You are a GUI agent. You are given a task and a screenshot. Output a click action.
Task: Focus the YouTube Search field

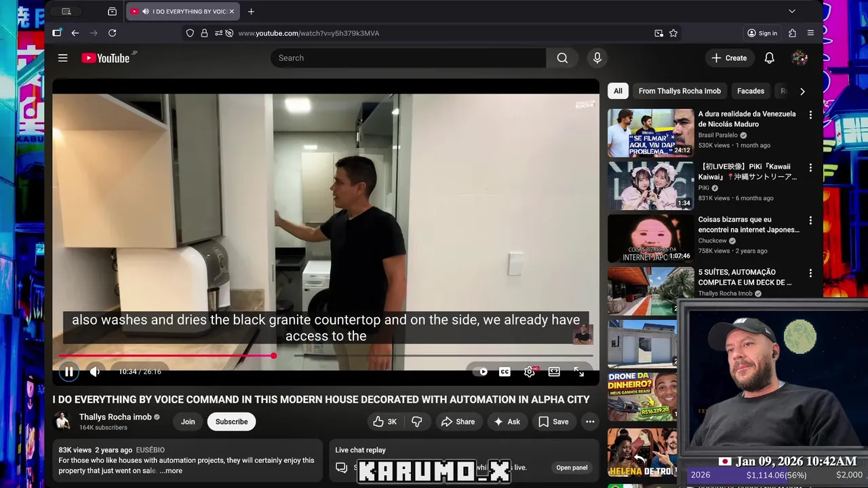408,58
